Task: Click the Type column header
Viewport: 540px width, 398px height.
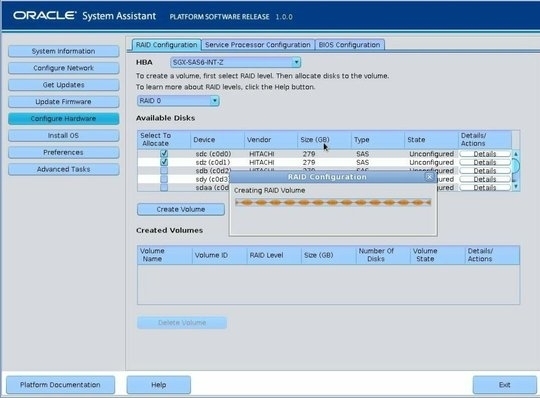Action: [x=378, y=140]
